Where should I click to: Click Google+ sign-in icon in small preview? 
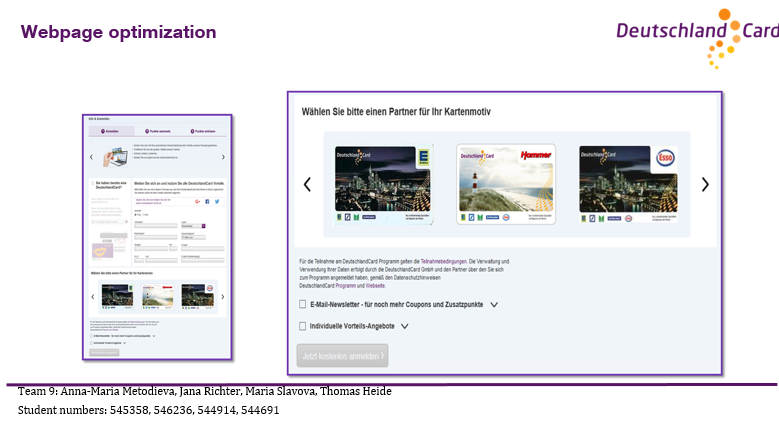point(198,201)
